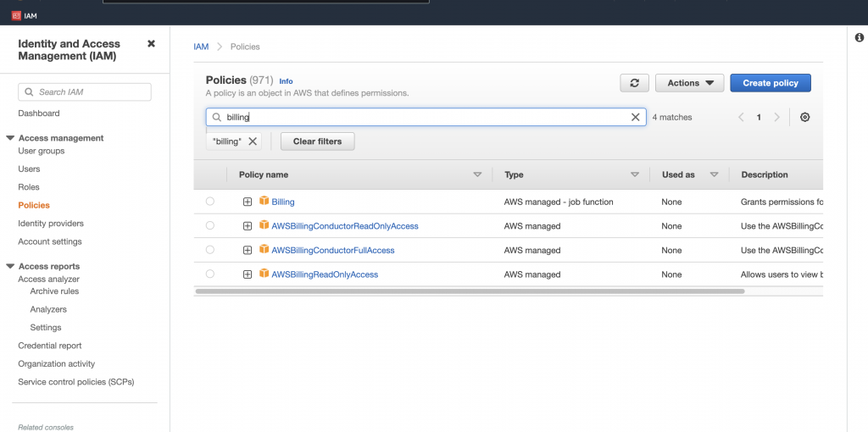Screen dimensions: 868x432
Task: Remove the "billing" filter chip
Action: point(253,141)
